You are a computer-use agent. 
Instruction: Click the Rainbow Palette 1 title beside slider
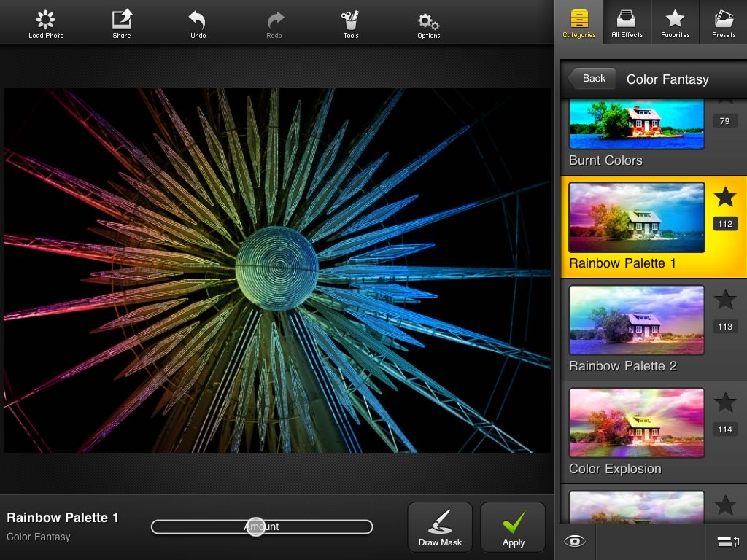63,518
